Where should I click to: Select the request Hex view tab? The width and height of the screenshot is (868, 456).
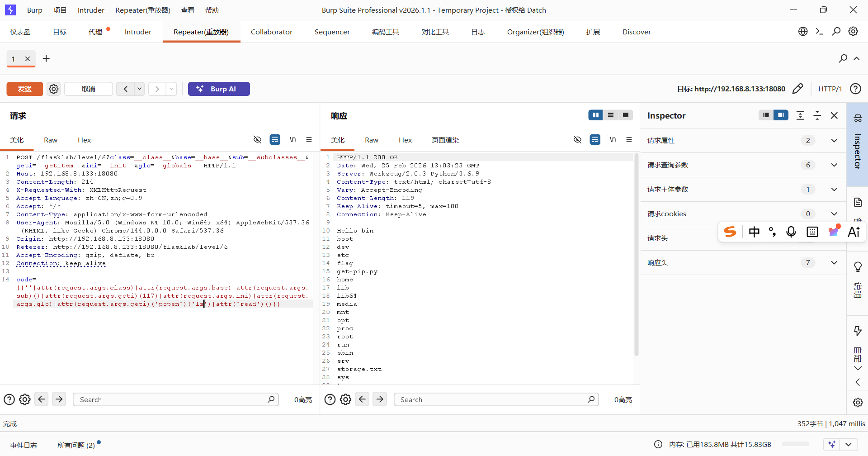tap(85, 140)
